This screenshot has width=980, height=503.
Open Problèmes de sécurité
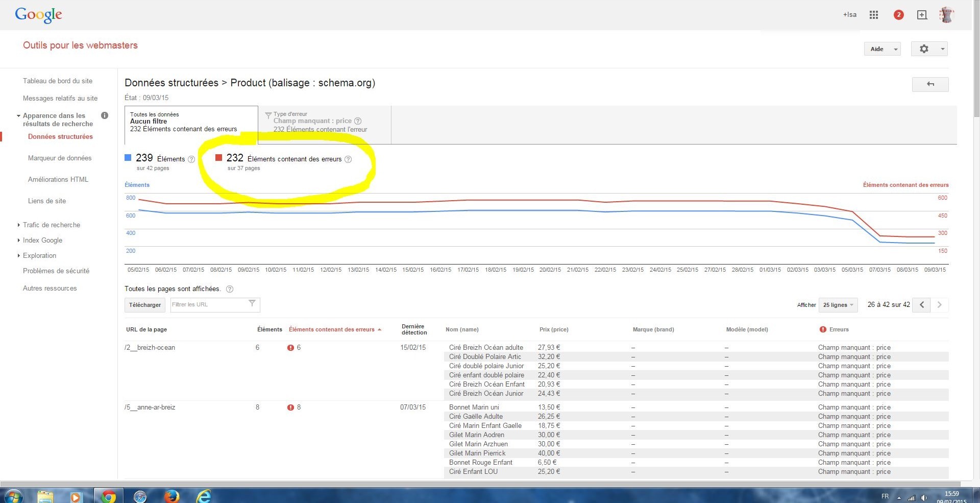tap(56, 271)
